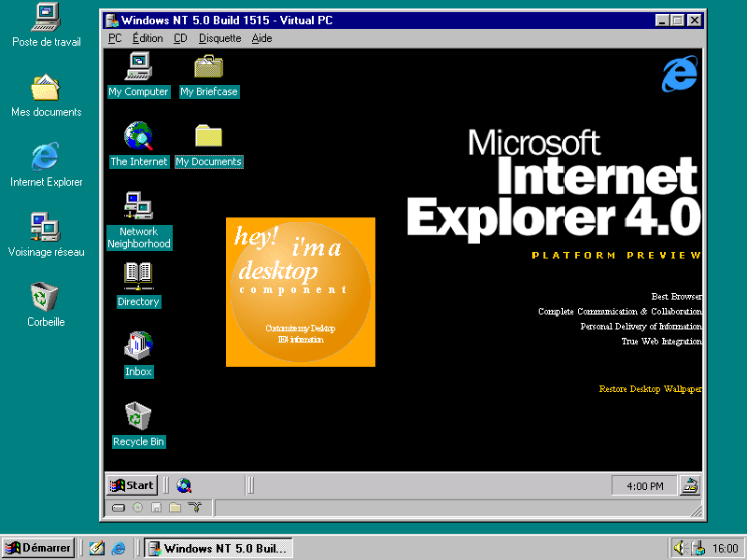
Task: Click the guest taskbar clock showing 4:00 PM
Action: pyautogui.click(x=644, y=486)
